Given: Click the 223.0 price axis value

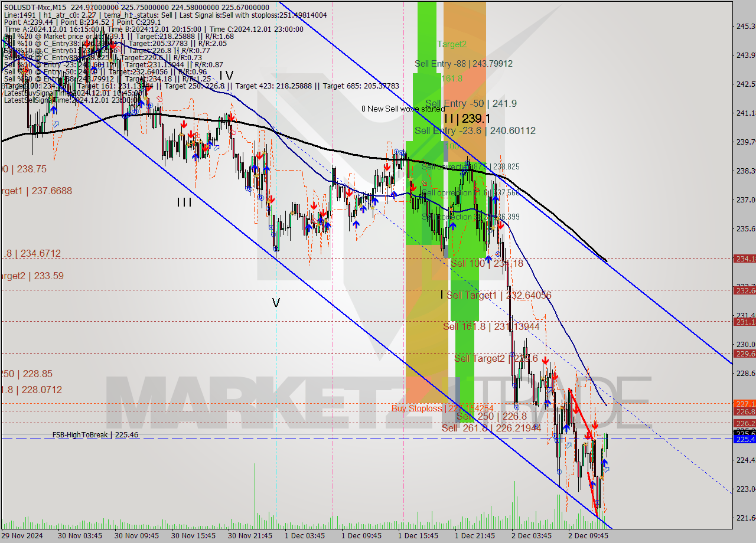Looking at the screenshot, I should click(x=745, y=489).
